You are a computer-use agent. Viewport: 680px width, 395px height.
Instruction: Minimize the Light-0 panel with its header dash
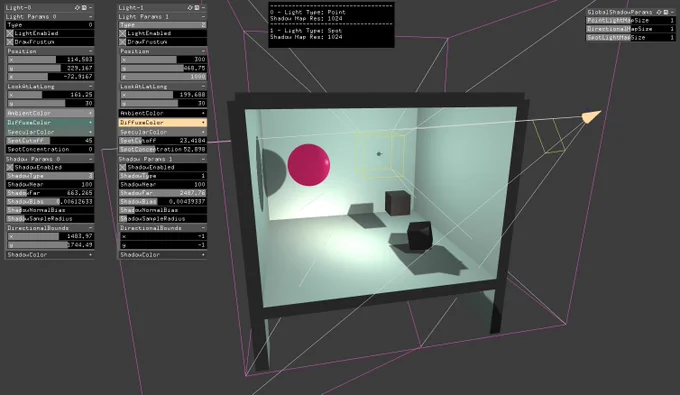click(91, 7)
